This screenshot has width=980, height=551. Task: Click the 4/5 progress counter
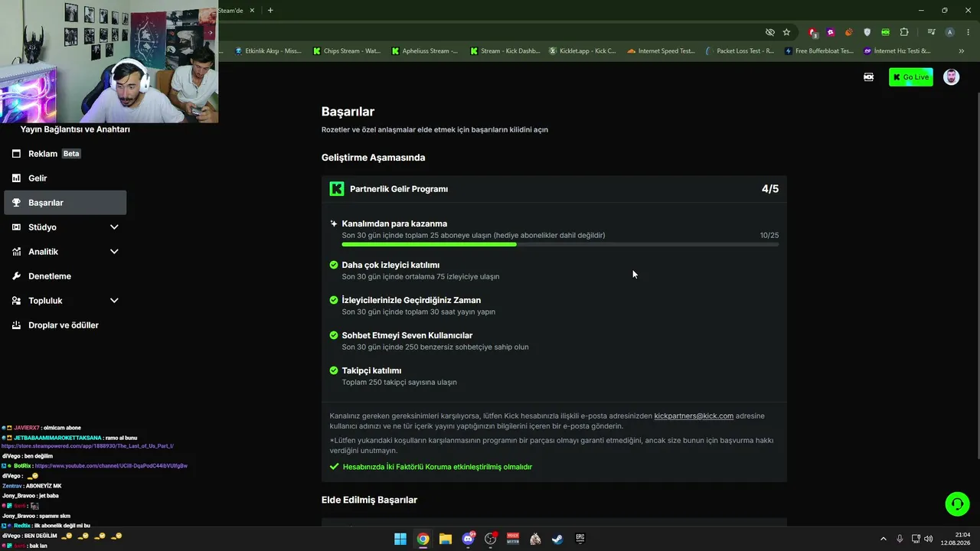point(770,189)
